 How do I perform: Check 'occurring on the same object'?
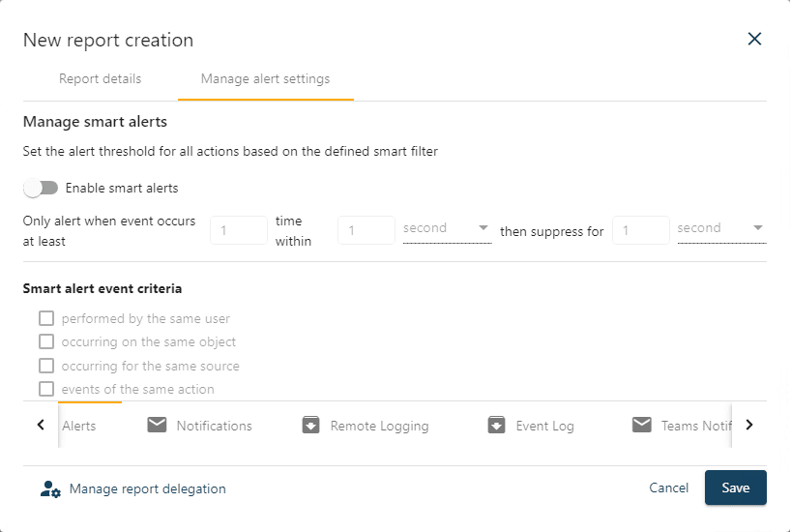click(x=46, y=341)
